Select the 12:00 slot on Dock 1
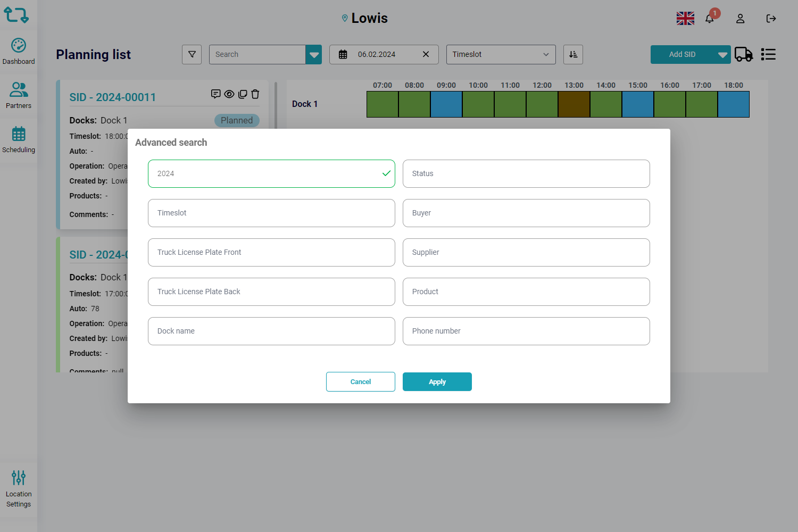 [x=542, y=104]
